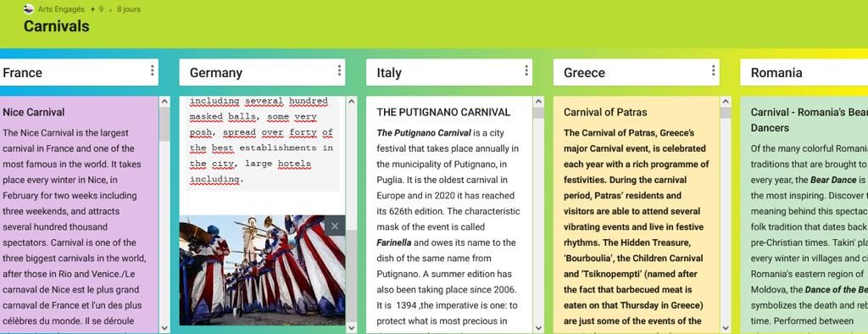The image size is (868, 334).
Task: Click the Greece post scrollbar thumb
Action: click(x=726, y=113)
